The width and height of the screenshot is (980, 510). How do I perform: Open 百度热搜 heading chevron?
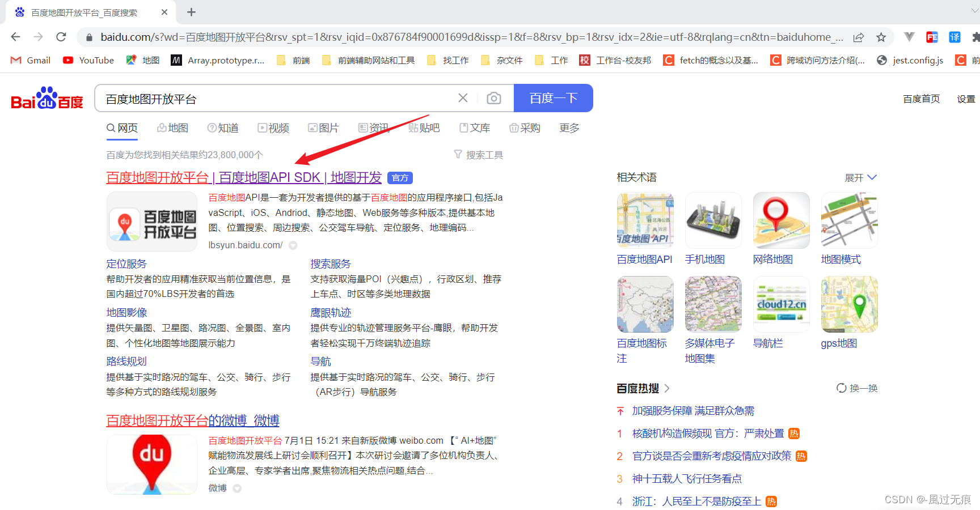point(667,388)
